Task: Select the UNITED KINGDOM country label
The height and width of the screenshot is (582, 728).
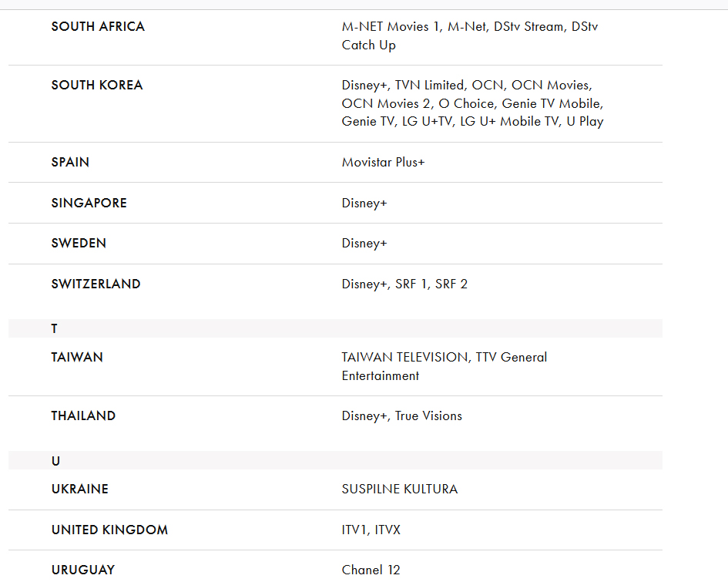Action: pos(109,530)
